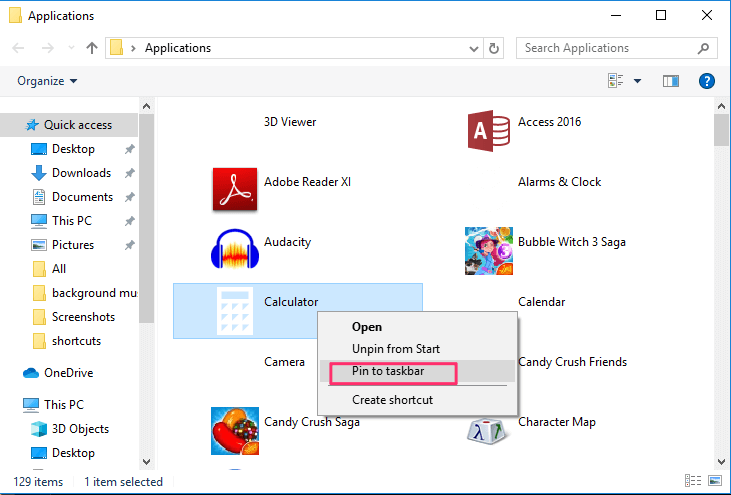The image size is (731, 495).
Task: Click the search magnifier icon
Action: [x=703, y=48]
